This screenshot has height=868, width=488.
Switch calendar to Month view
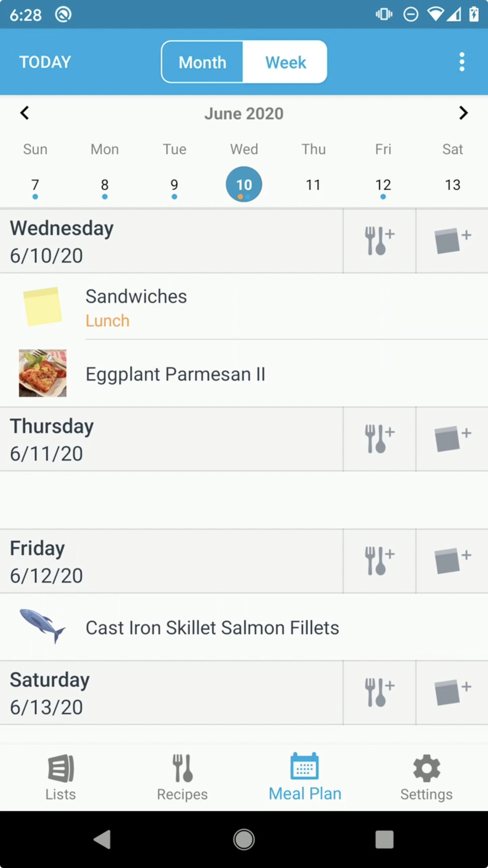click(x=202, y=62)
